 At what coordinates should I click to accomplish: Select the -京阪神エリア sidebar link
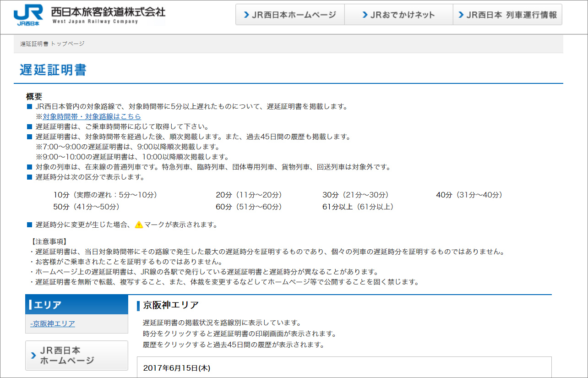[53, 323]
